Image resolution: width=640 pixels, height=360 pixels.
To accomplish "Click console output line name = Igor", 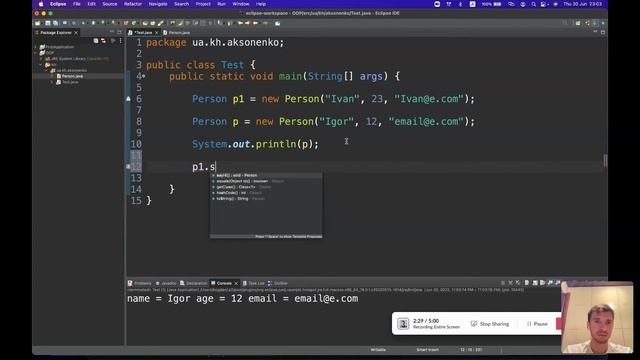I will coord(242,299).
